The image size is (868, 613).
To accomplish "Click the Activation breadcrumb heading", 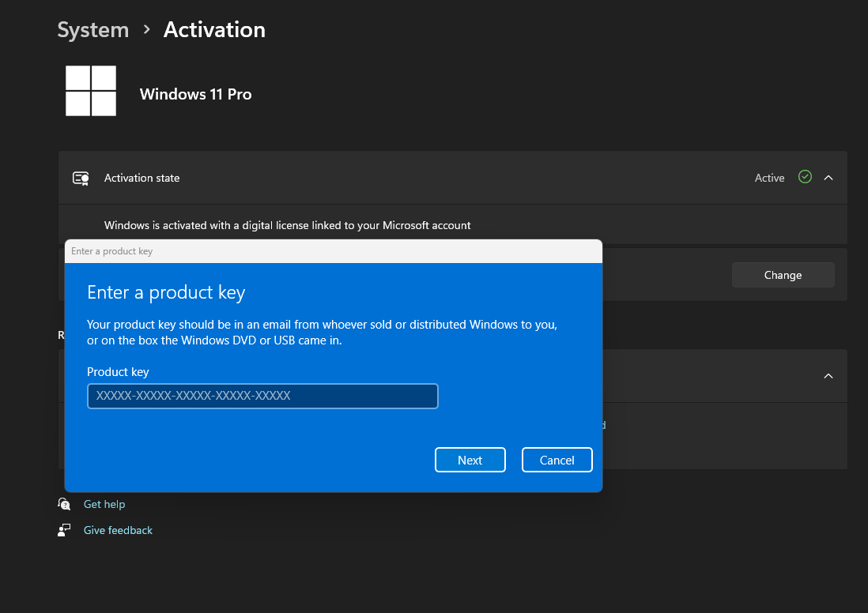I will click(214, 30).
